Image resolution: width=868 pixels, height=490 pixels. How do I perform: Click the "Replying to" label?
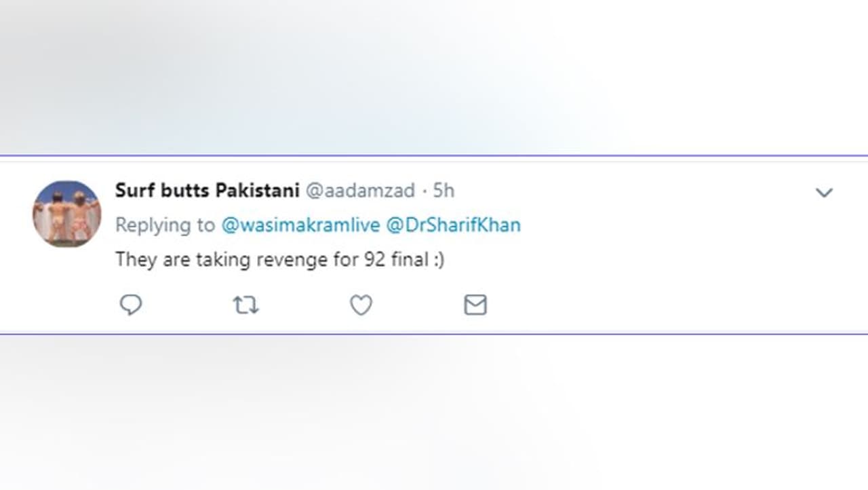(x=165, y=225)
